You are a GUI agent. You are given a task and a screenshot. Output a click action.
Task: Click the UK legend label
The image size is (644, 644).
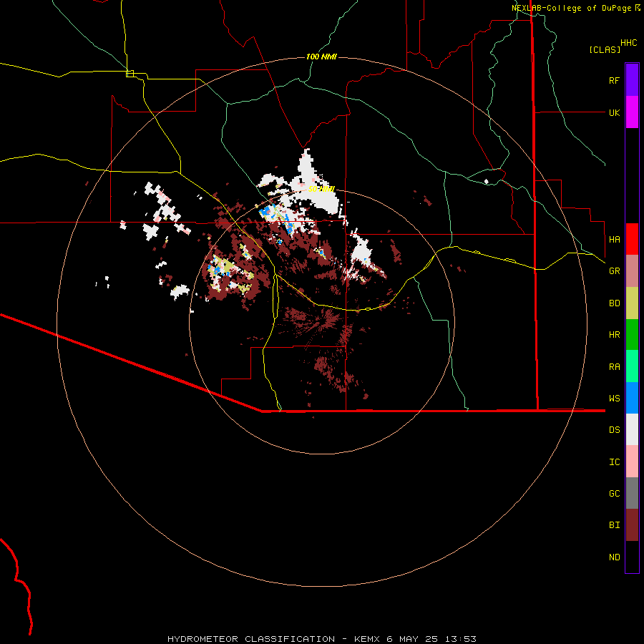tap(614, 112)
